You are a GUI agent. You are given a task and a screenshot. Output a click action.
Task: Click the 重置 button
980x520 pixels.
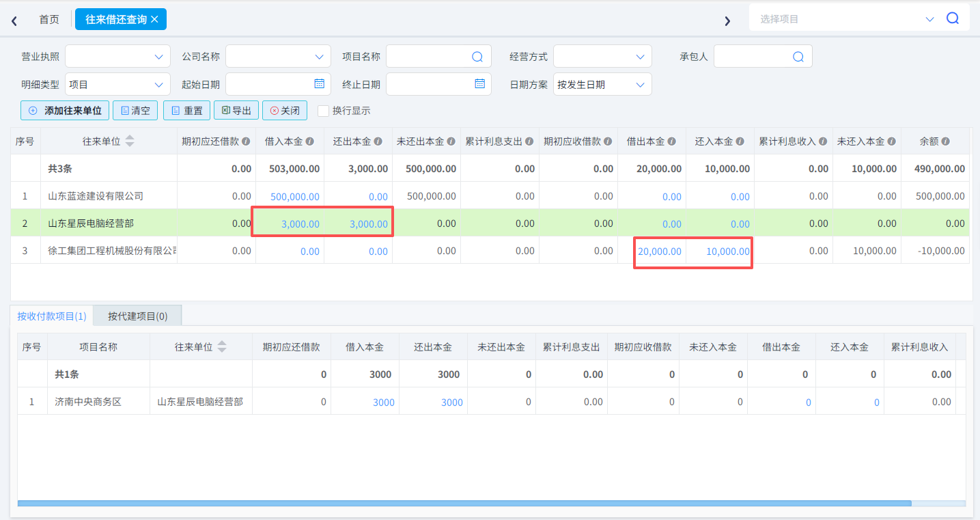(186, 111)
